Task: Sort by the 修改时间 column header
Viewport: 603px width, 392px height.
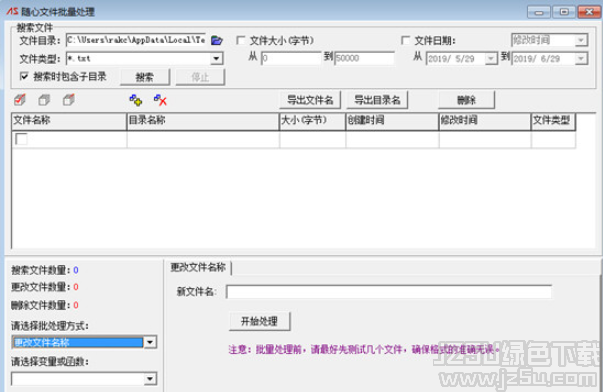Action: pos(485,121)
